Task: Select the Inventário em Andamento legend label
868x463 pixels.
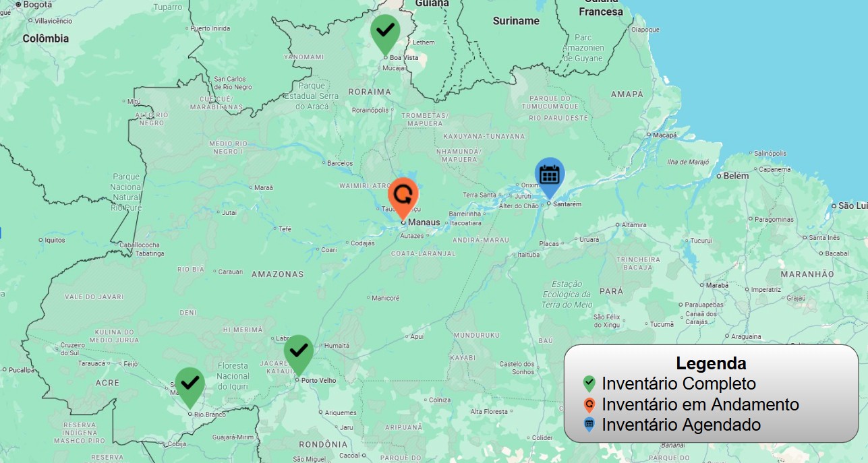Action: click(x=700, y=404)
